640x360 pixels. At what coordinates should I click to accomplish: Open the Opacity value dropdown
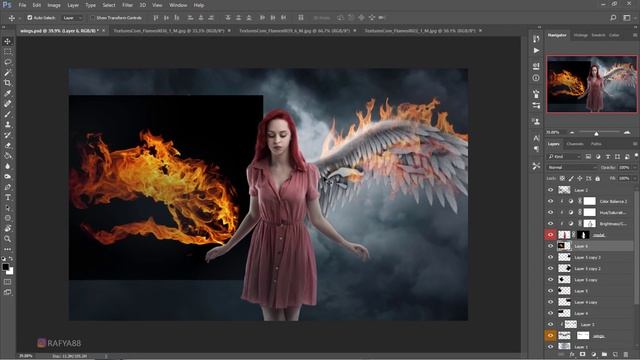click(x=634, y=168)
